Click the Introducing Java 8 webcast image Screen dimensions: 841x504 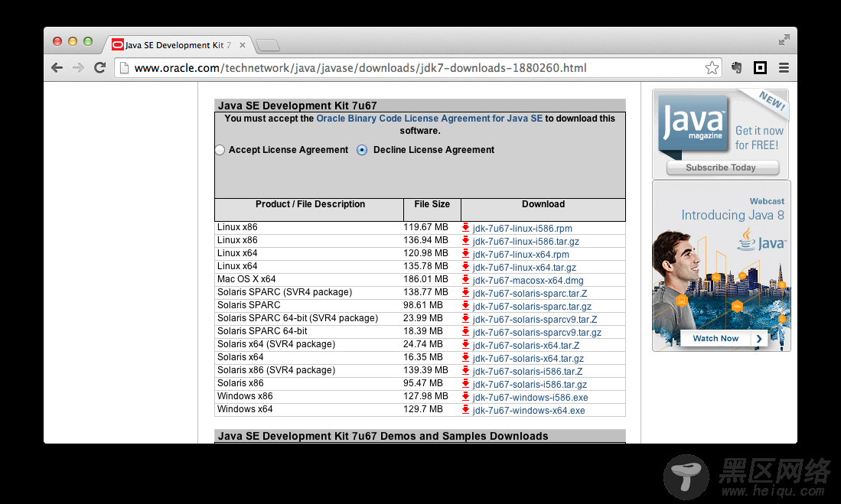point(722,265)
